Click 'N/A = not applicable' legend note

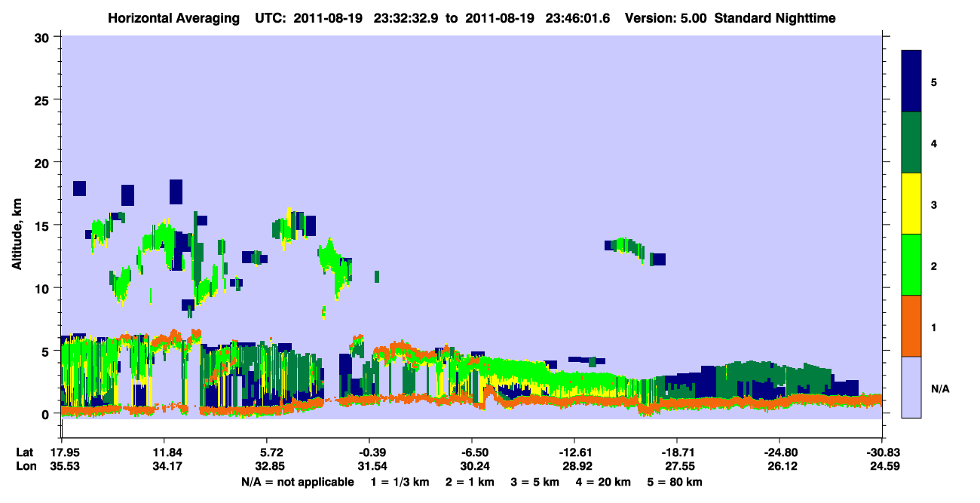[x=297, y=482]
